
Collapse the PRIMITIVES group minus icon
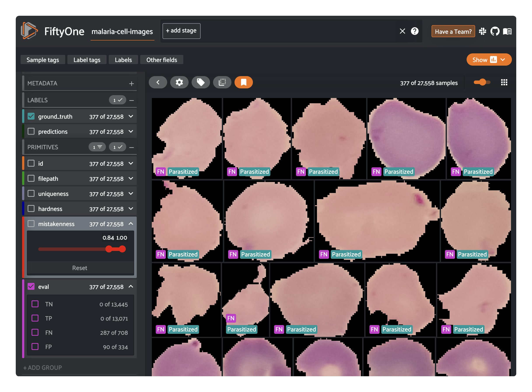click(131, 147)
